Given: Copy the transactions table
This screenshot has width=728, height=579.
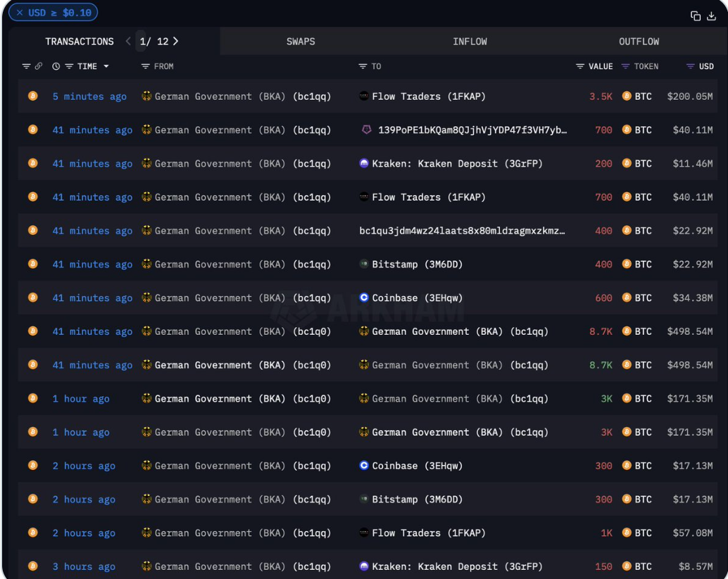Looking at the screenshot, I should [695, 16].
